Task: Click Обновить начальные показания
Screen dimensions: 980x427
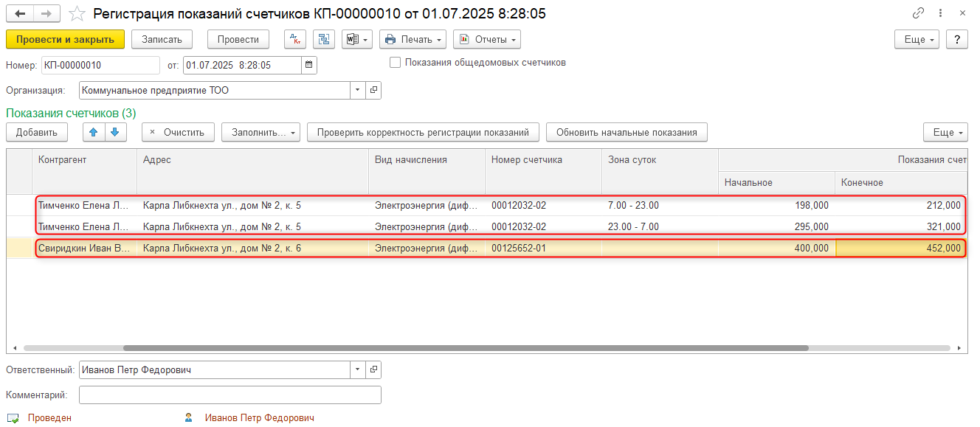Action: (627, 132)
